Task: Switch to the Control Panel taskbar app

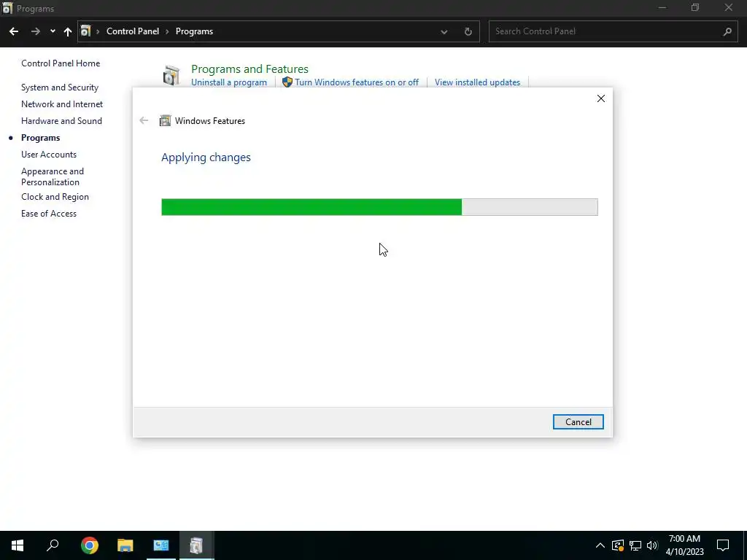Action: [x=161, y=545]
